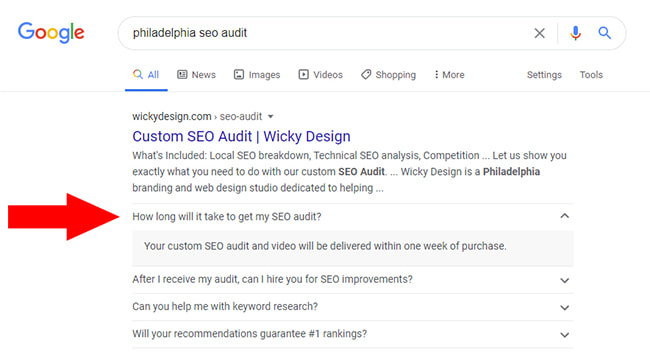Open Custom SEO Audit | Wicky Design result
The width and height of the screenshot is (650, 363).
coord(241,136)
